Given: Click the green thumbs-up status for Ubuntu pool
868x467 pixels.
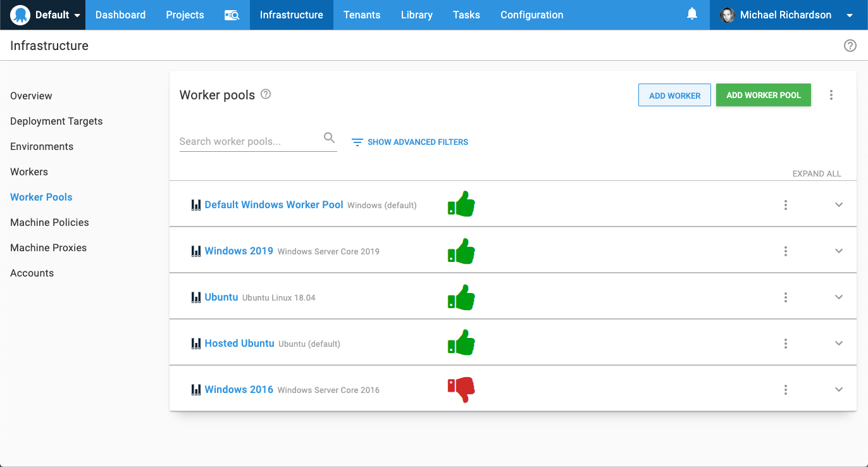Looking at the screenshot, I should pos(461,297).
